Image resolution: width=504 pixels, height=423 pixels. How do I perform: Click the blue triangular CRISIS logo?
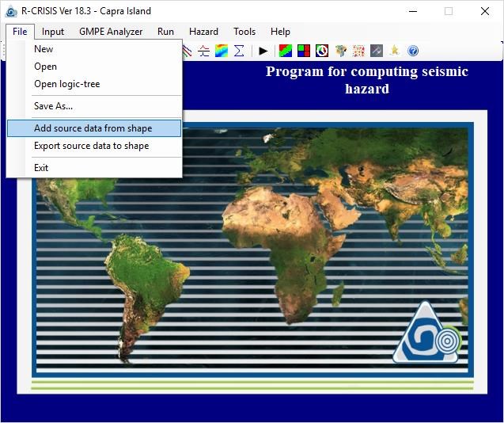coord(427,333)
